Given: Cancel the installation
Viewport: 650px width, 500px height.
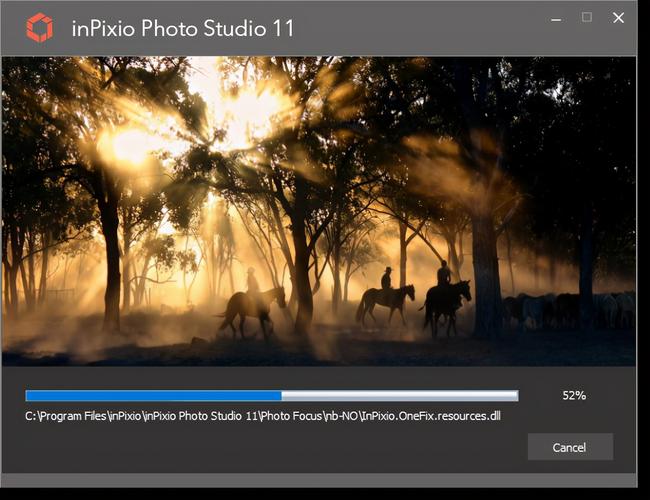Looking at the screenshot, I should click(570, 447).
